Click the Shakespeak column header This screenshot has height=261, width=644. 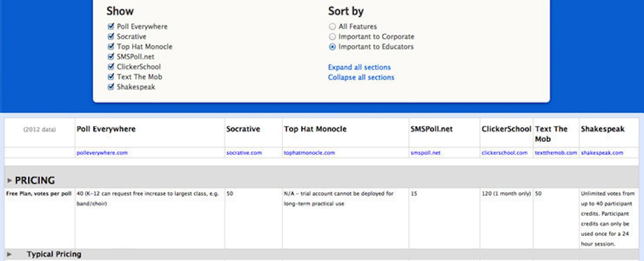point(603,129)
